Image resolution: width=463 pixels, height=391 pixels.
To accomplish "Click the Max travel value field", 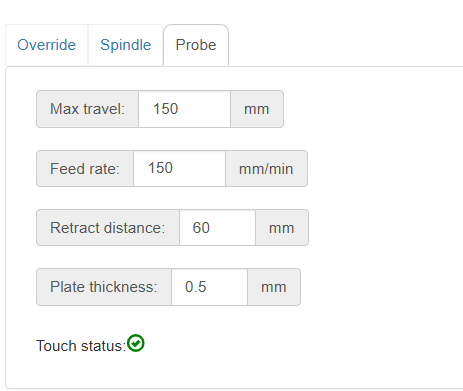I will pos(184,109).
